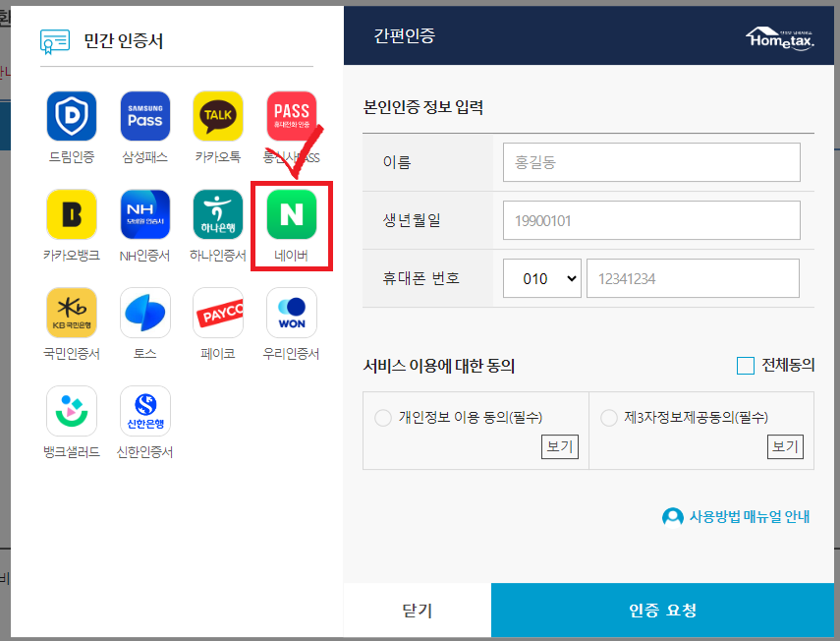Select the 드림인증 certificate icon
Image resolution: width=840 pixels, height=641 pixels.
72,116
